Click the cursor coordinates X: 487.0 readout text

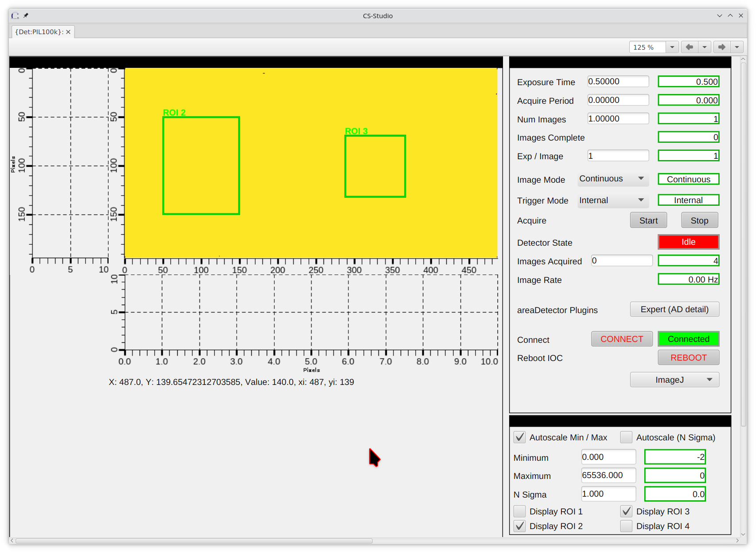(231, 382)
